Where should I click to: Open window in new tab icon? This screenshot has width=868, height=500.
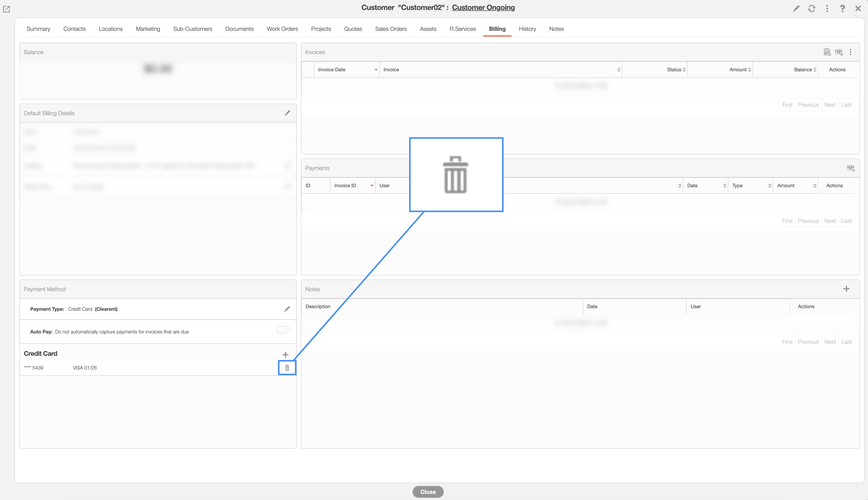(x=6, y=9)
